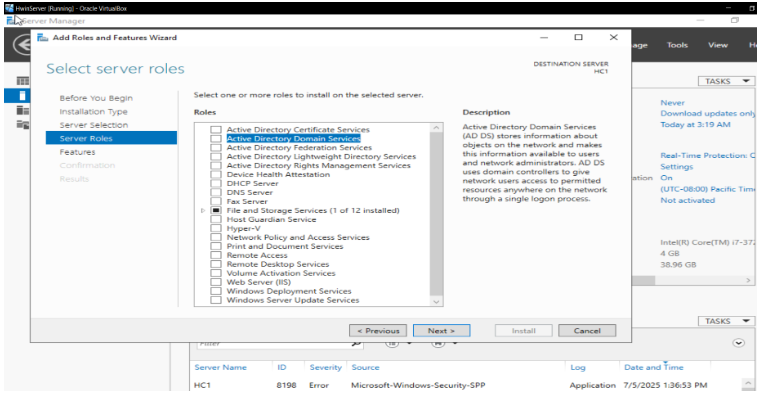Click the roles list scrollbar track
Image resolution: width=765 pixels, height=393 pixels.
point(436,215)
